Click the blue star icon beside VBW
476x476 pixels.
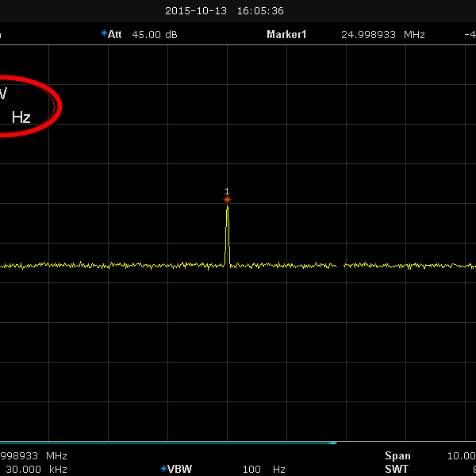coord(163,469)
